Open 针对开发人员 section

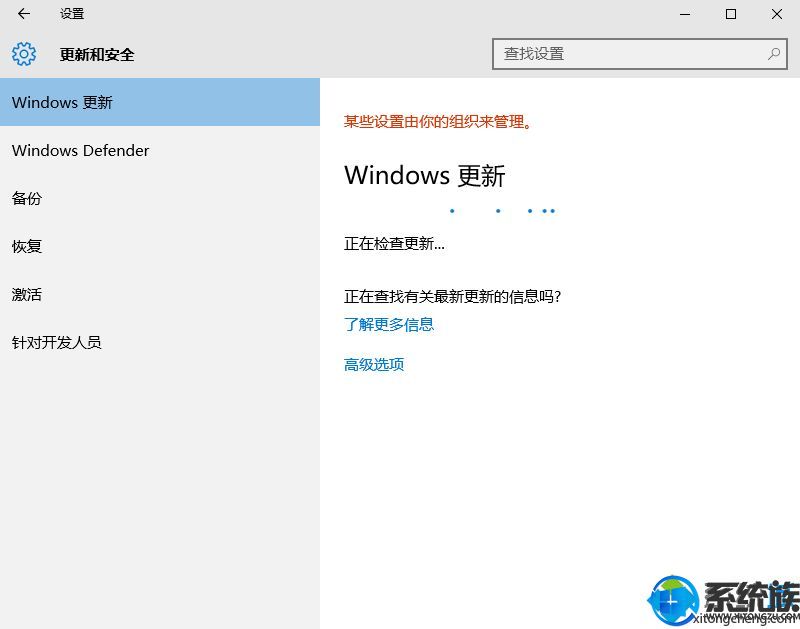[160, 342]
